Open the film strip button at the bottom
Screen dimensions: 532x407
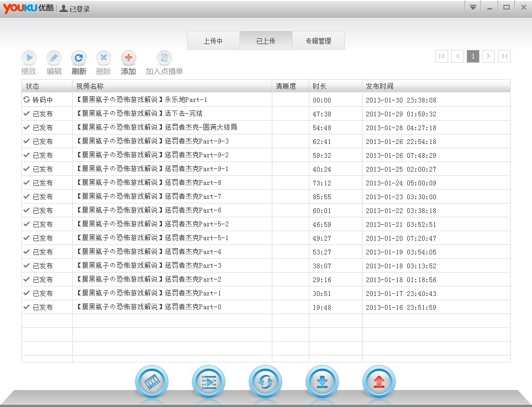pyautogui.click(x=152, y=382)
